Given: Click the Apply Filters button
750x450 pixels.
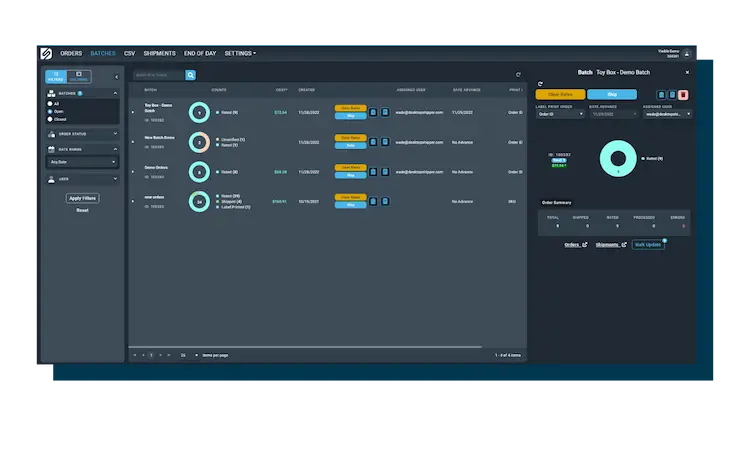Looking at the screenshot, I should coord(82,198).
